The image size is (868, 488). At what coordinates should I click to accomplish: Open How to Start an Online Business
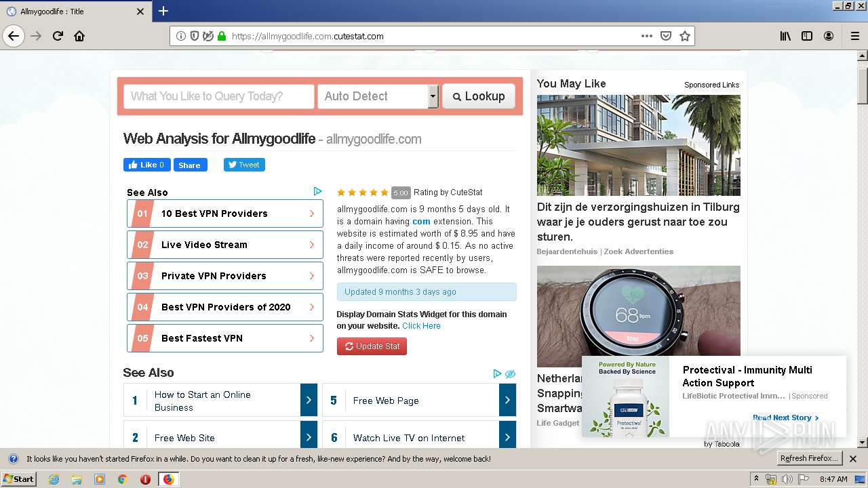202,401
